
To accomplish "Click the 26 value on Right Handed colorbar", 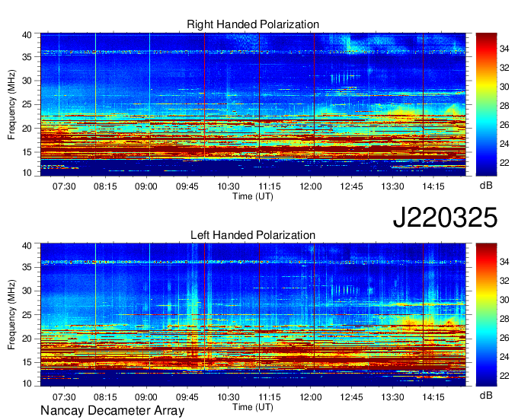I will pyautogui.click(x=504, y=125).
